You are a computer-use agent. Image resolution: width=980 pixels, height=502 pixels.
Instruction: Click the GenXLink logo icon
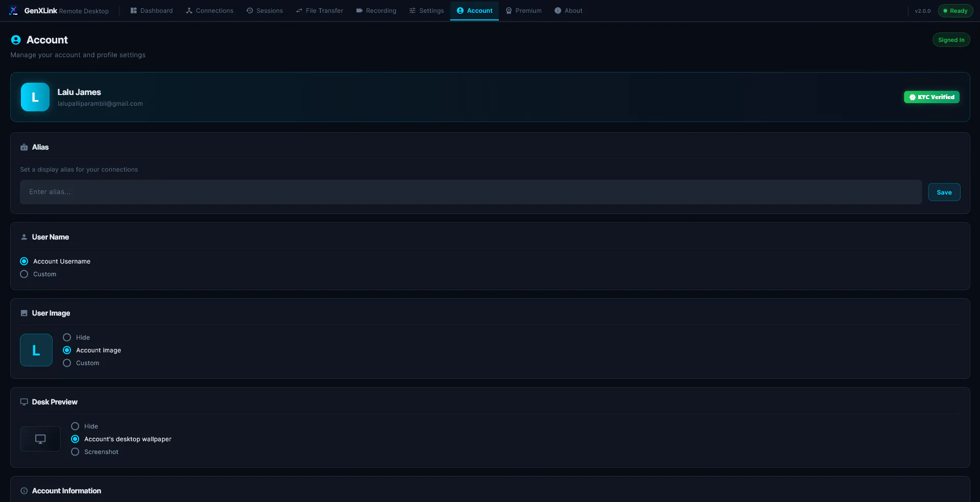13,11
